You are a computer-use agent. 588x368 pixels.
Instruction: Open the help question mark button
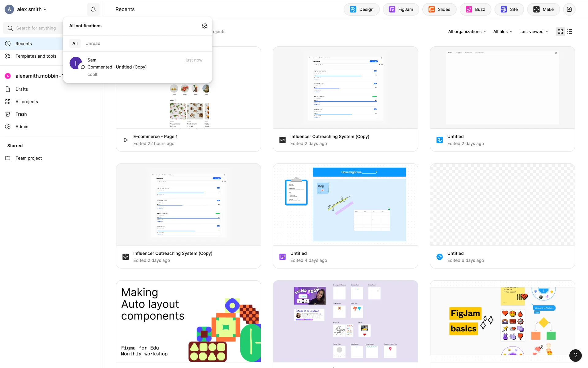(x=575, y=355)
